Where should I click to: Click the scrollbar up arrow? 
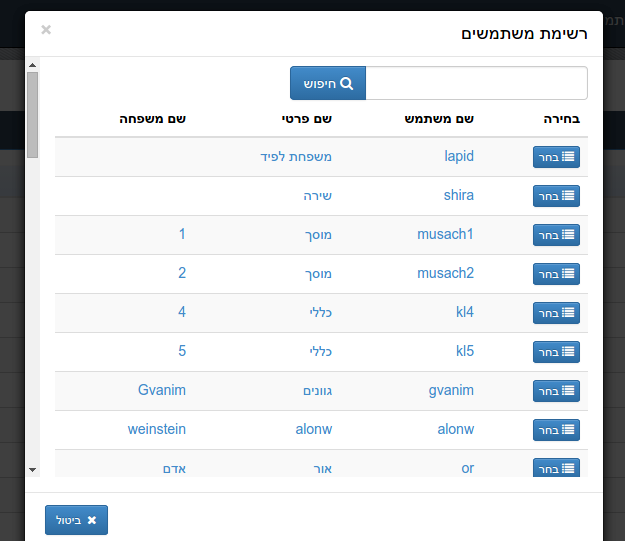point(33,65)
